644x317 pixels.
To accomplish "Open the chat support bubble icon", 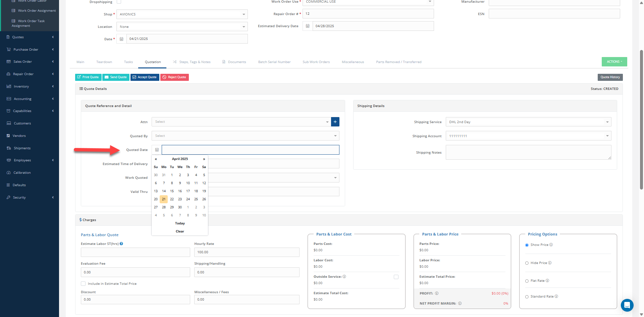I will (x=627, y=305).
